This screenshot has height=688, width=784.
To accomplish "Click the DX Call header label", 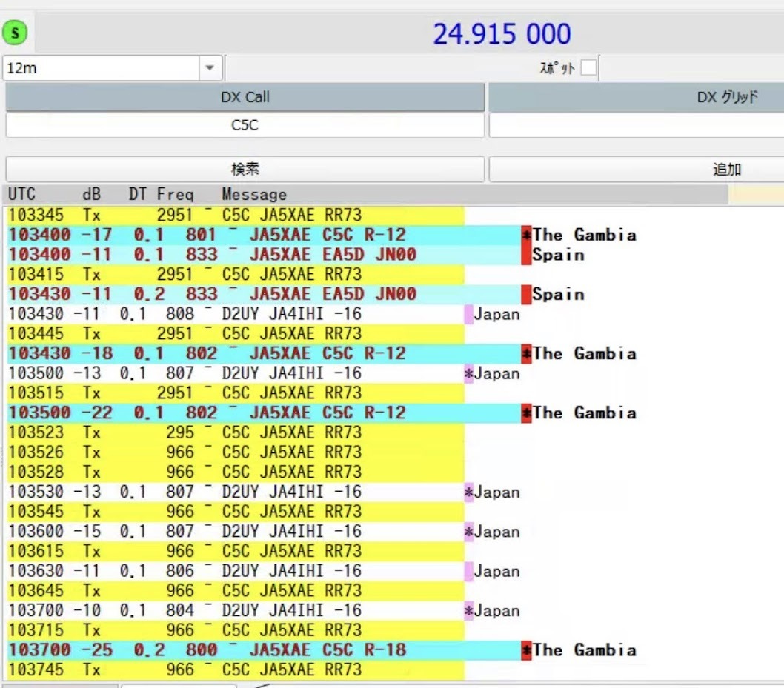I will click(245, 97).
